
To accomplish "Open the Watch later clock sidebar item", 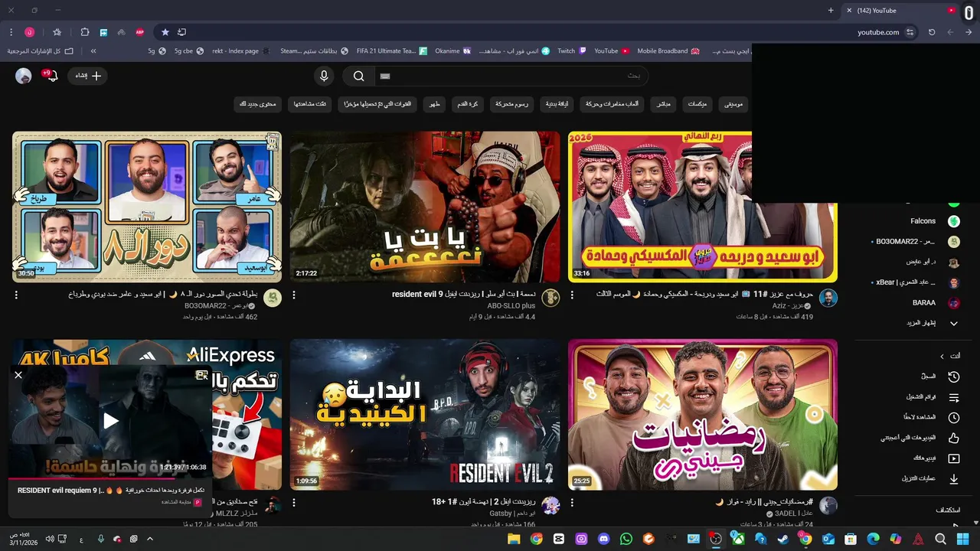I will click(x=931, y=418).
